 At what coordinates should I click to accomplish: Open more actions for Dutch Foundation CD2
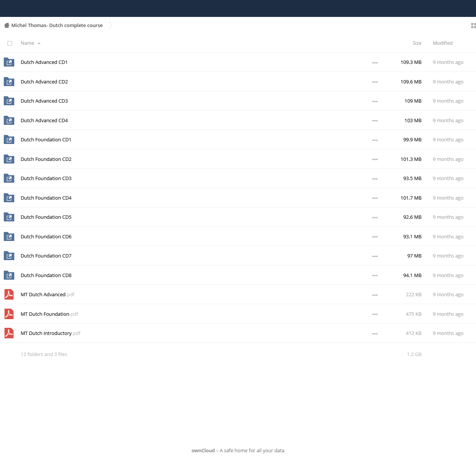[375, 159]
